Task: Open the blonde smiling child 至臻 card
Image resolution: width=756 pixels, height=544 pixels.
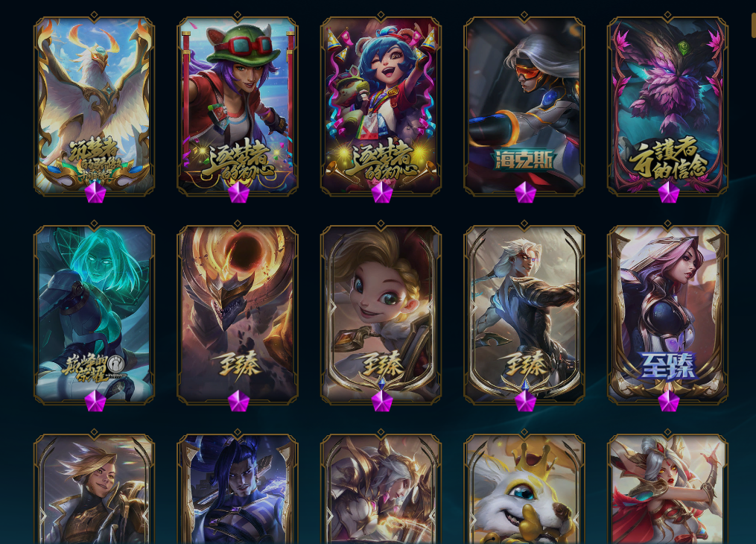Action: (381, 314)
